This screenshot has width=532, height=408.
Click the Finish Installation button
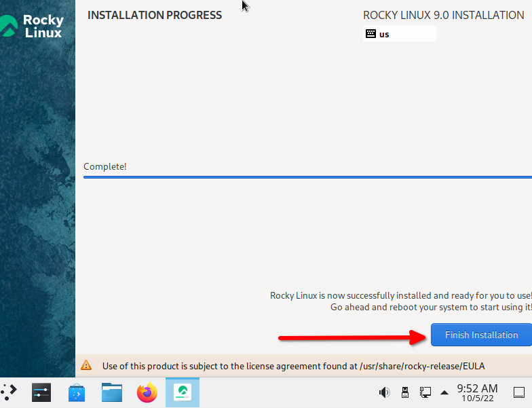pos(481,335)
